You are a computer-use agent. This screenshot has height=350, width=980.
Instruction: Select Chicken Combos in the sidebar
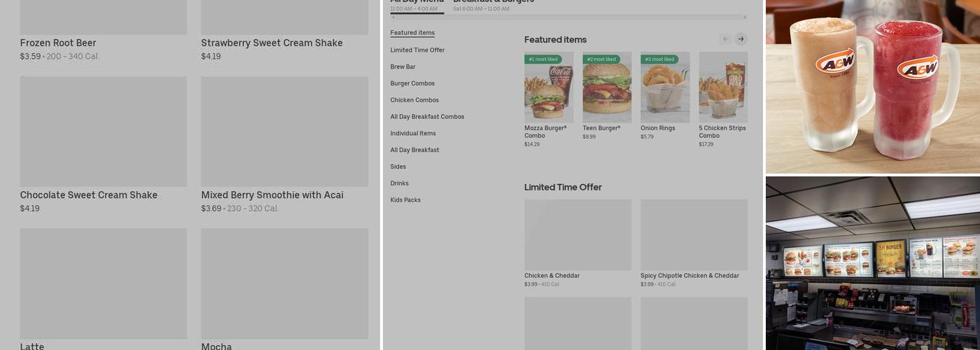pos(414,100)
